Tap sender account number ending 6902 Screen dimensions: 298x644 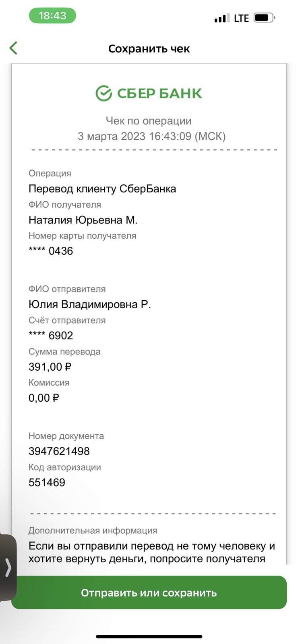(x=51, y=336)
